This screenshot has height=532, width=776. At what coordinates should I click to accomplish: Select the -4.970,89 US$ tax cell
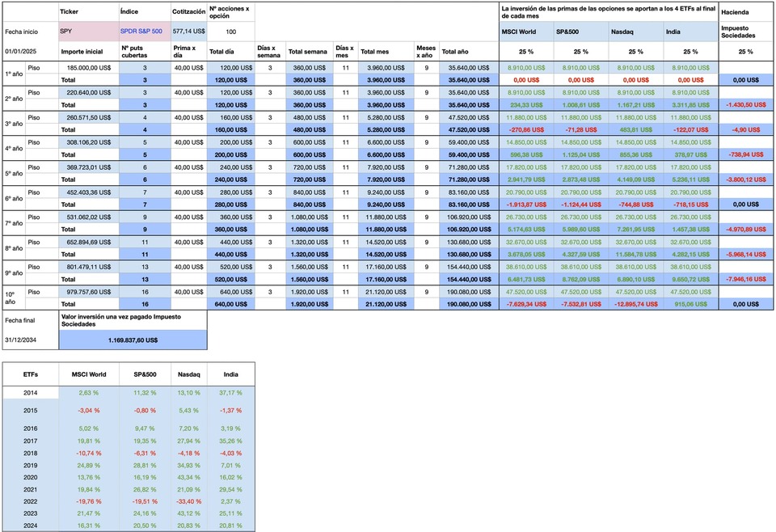point(745,229)
